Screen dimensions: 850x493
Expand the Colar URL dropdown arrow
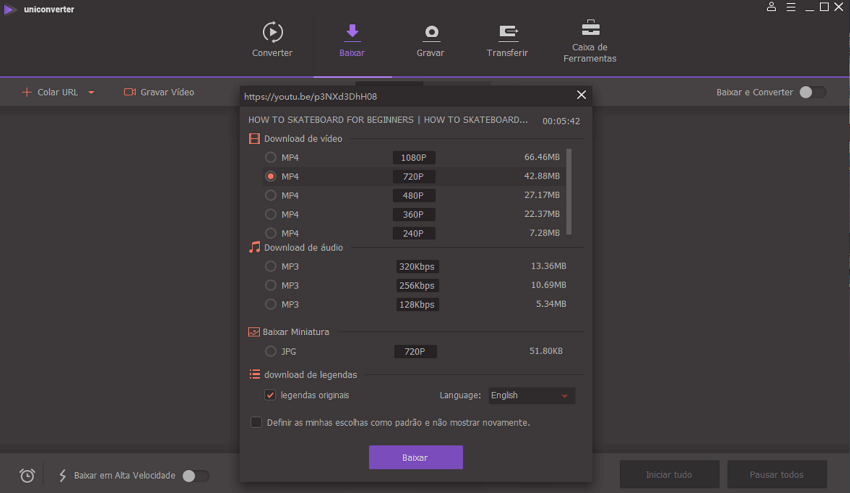point(91,93)
